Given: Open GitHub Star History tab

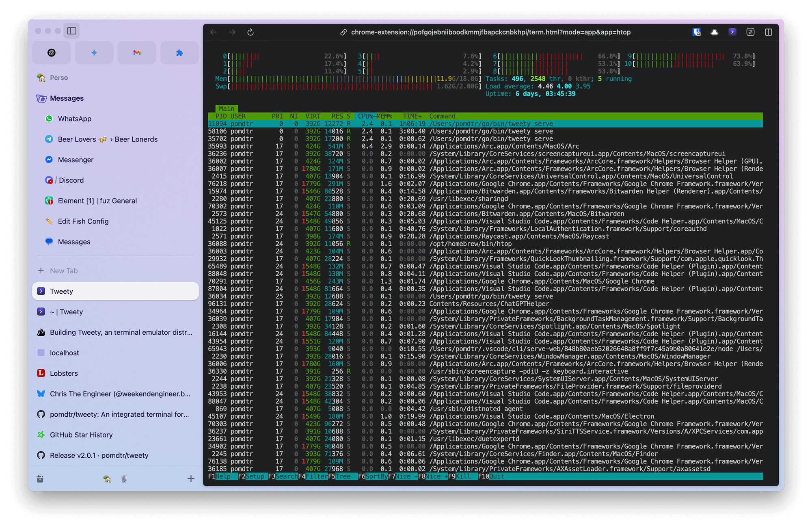Looking at the screenshot, I should [115, 435].
